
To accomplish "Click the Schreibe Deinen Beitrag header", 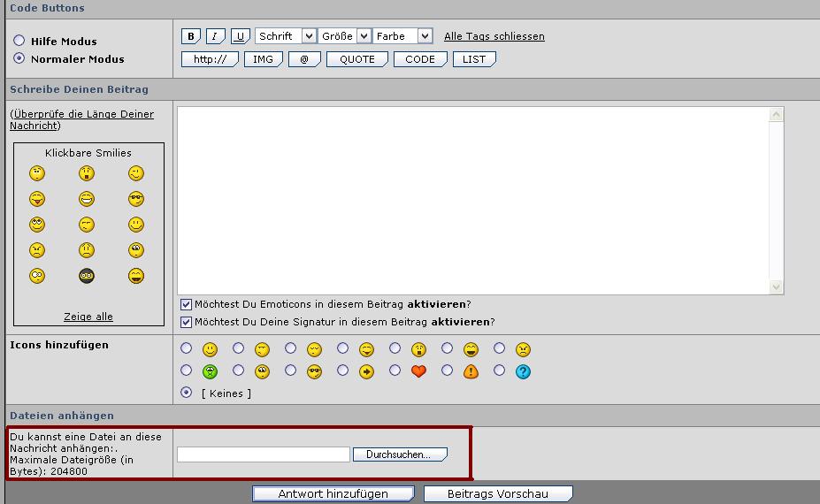I will [79, 89].
